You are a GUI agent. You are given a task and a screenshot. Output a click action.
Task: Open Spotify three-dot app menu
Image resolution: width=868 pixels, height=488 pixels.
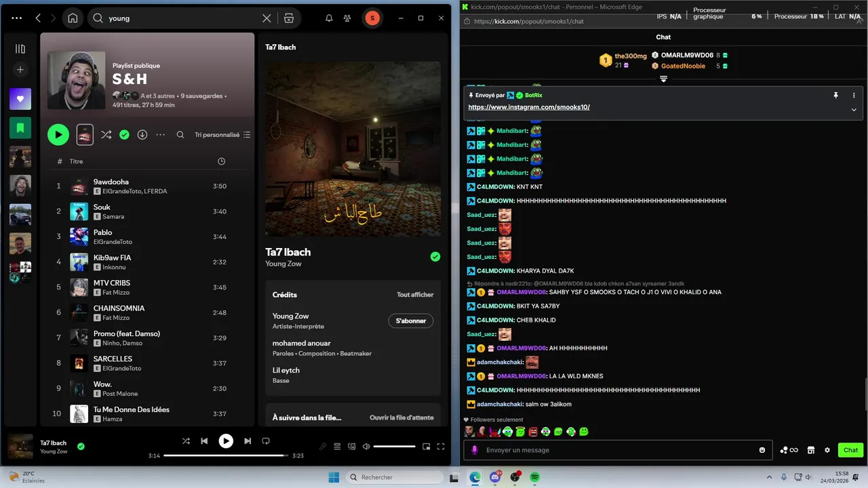pyautogui.click(x=17, y=18)
